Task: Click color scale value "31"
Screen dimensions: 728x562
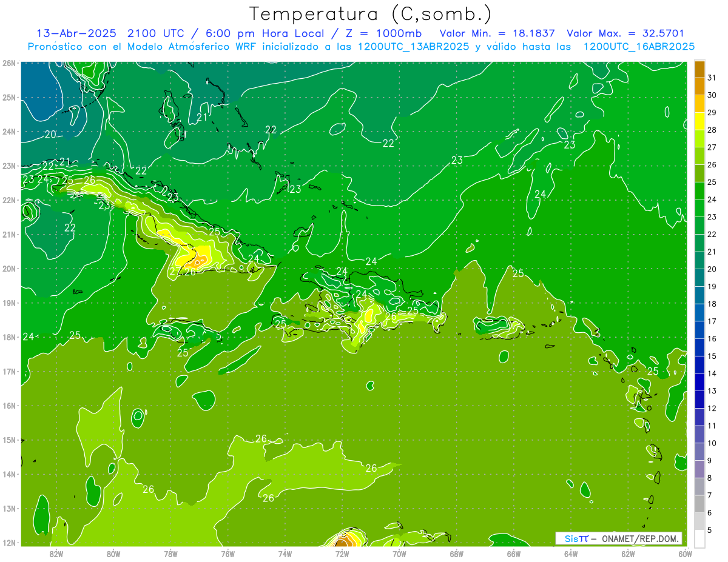Action: coord(712,78)
